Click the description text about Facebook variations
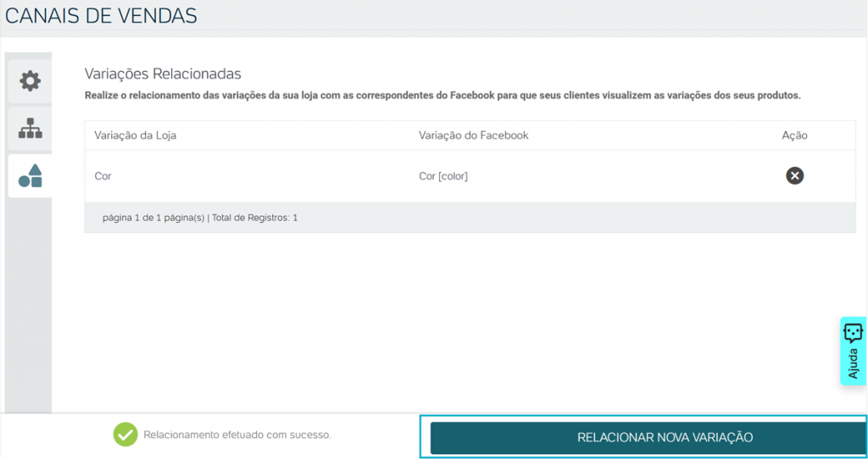Screen dimensions: 868x459 [x=442, y=96]
